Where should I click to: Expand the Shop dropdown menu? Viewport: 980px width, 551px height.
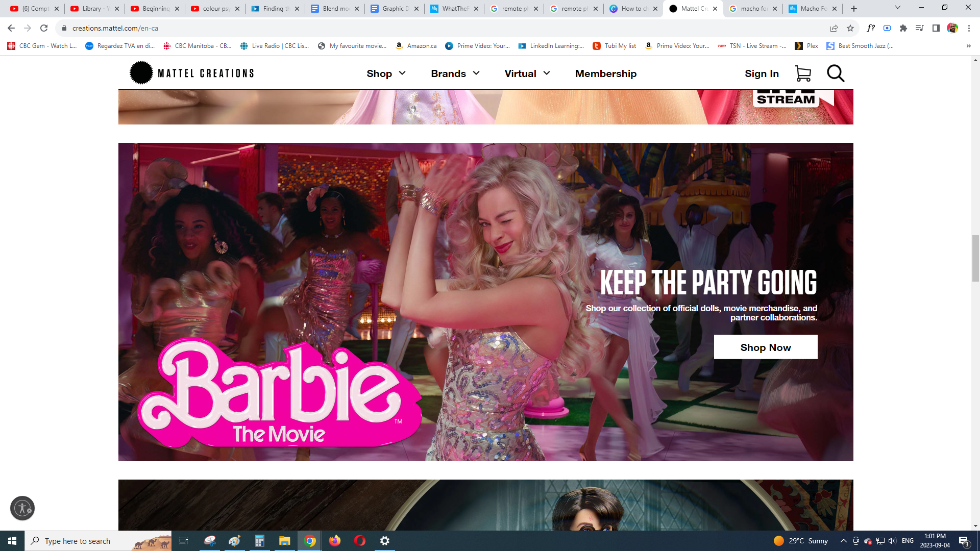point(386,73)
